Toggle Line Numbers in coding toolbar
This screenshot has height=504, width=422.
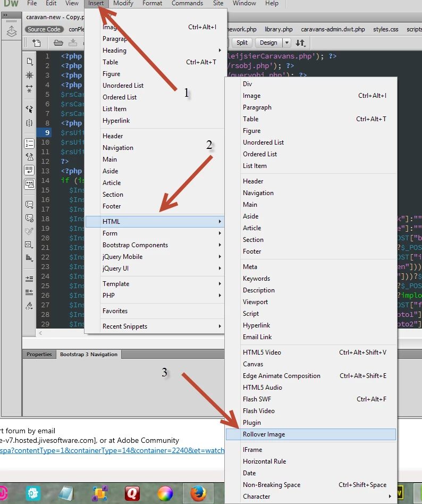pos(29,144)
